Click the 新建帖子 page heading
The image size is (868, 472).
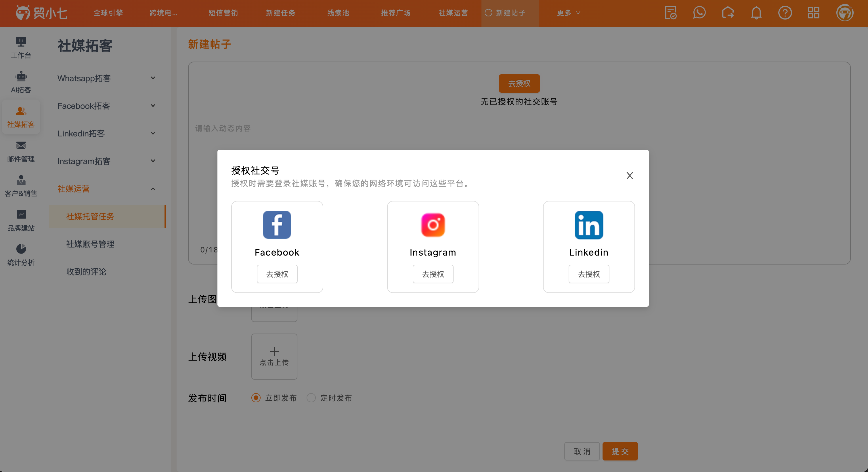pyautogui.click(x=209, y=44)
